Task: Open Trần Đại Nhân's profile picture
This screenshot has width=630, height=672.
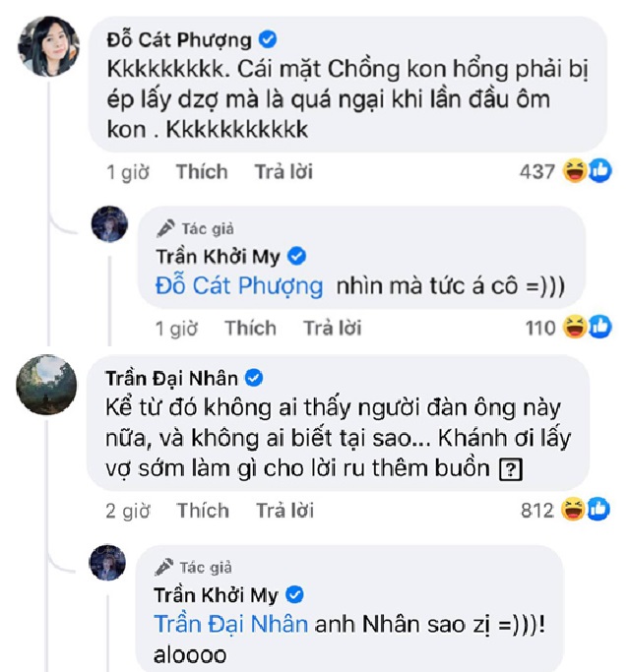Action: (49, 385)
